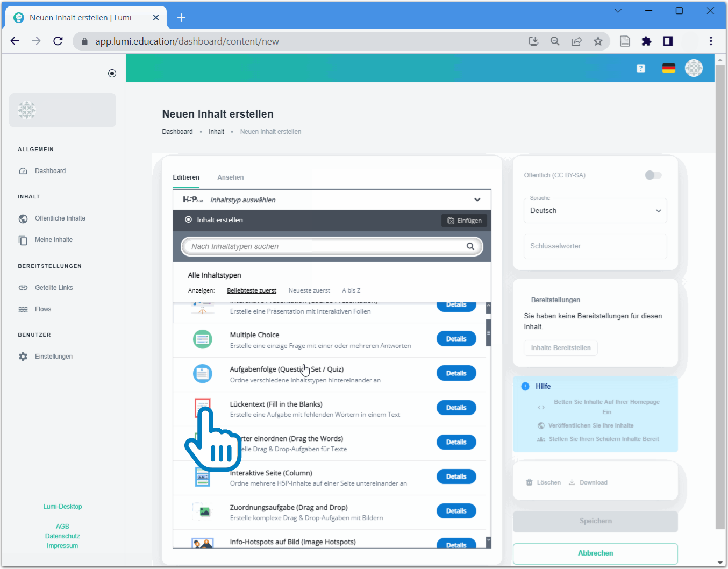Select the Inhalt erstellen radio button
Screen dimensions: 728x569
coord(188,220)
